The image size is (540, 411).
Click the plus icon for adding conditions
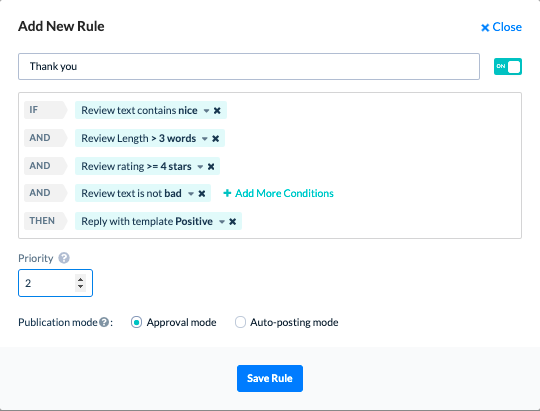[x=227, y=193]
